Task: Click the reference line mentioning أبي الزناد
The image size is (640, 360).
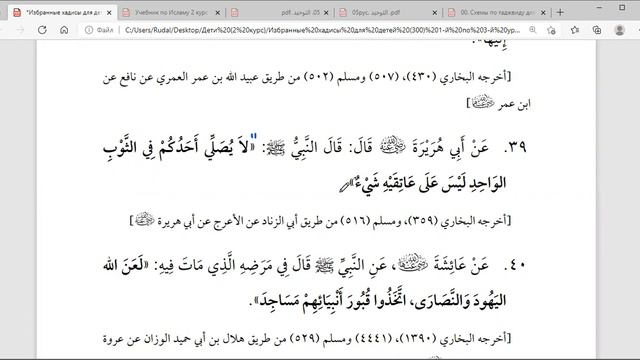Action: 320,221
